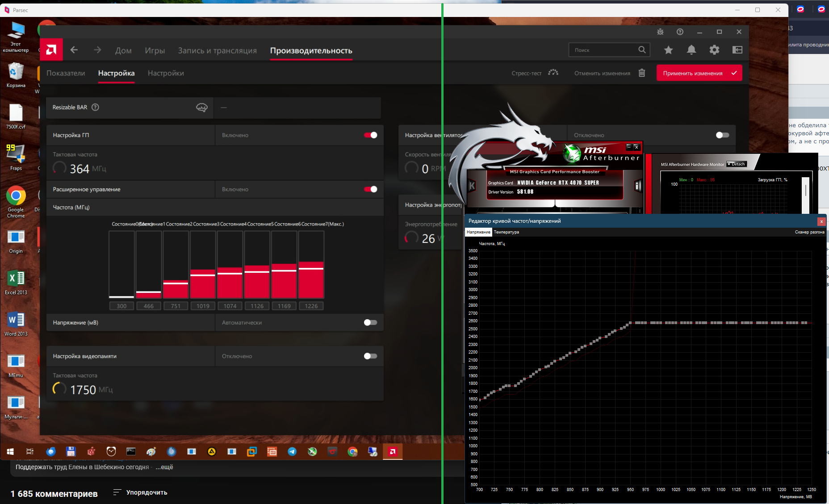Select Напряжение tab in curve editor
Screen dimensions: 829x504
[x=478, y=232]
